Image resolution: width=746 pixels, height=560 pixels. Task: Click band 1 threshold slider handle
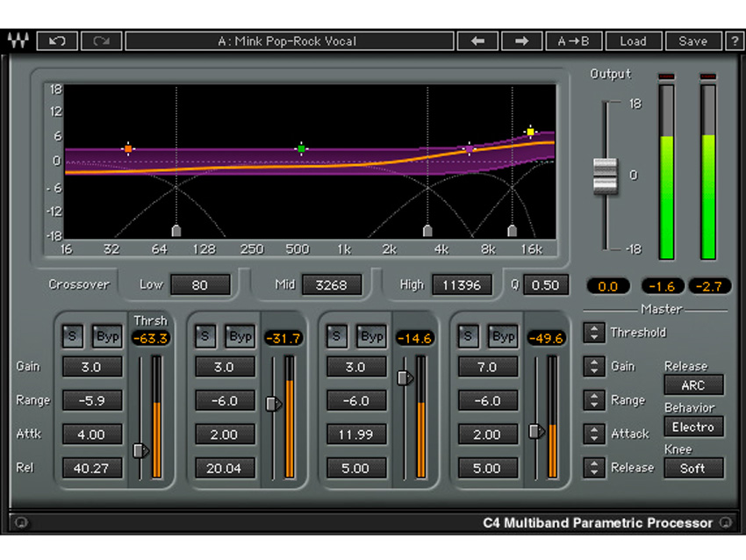(140, 450)
